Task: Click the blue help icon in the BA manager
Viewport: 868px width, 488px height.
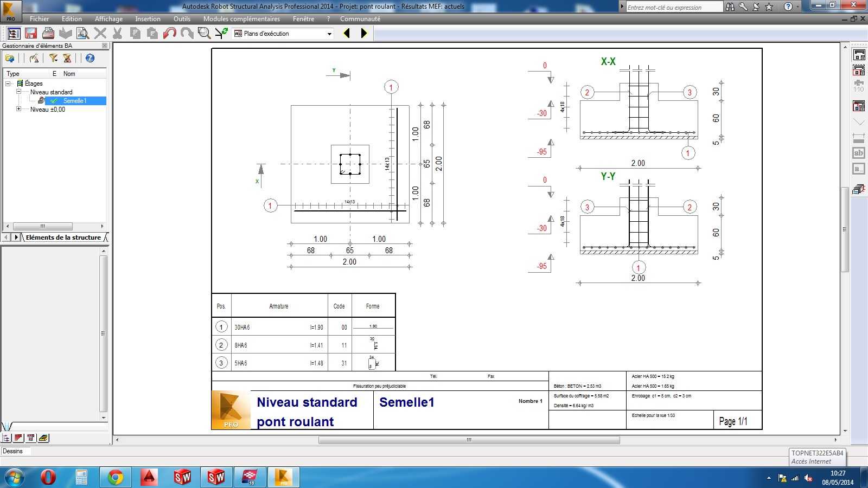Action: (90, 58)
